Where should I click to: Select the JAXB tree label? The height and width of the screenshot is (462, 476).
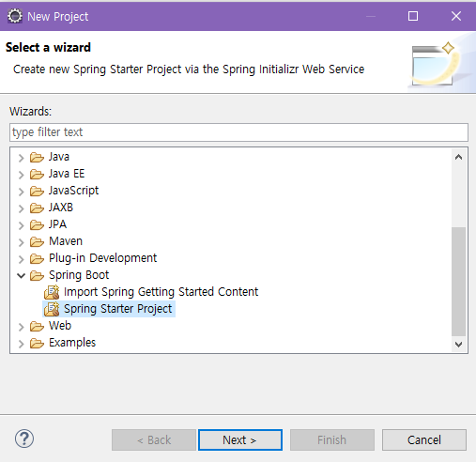pyautogui.click(x=61, y=208)
